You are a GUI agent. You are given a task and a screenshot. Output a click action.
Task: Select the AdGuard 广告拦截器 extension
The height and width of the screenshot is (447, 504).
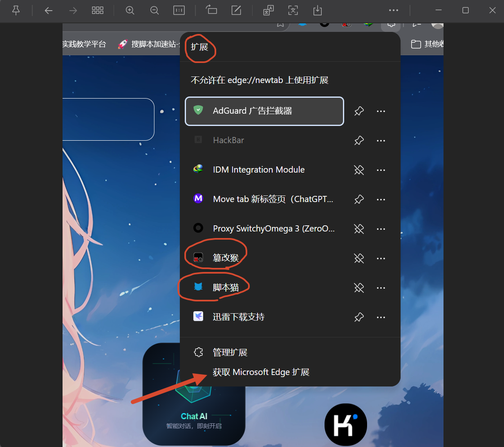(264, 111)
